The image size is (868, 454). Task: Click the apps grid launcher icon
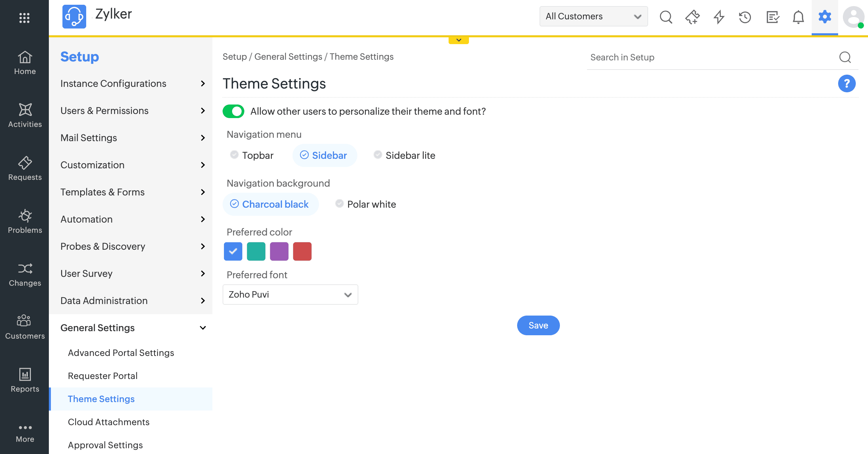point(24,18)
